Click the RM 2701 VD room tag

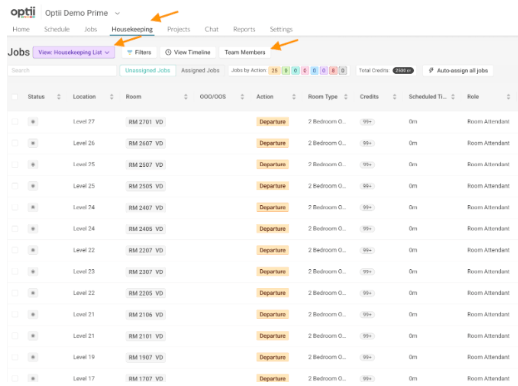(146, 122)
